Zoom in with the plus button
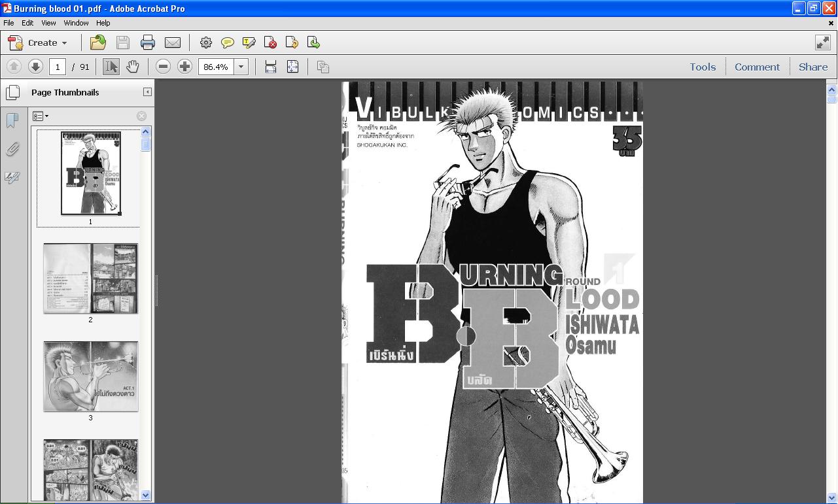 (185, 67)
